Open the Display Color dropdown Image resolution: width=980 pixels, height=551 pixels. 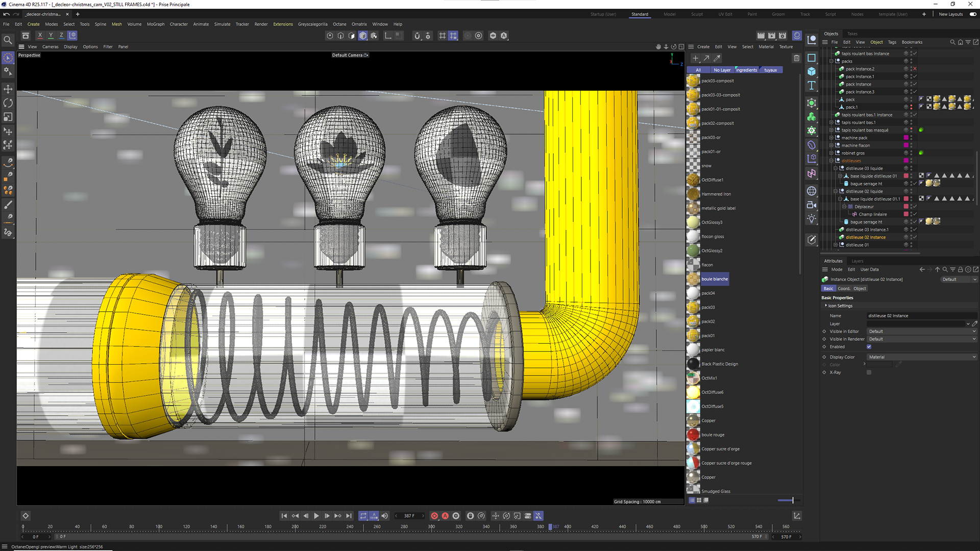[x=921, y=357]
